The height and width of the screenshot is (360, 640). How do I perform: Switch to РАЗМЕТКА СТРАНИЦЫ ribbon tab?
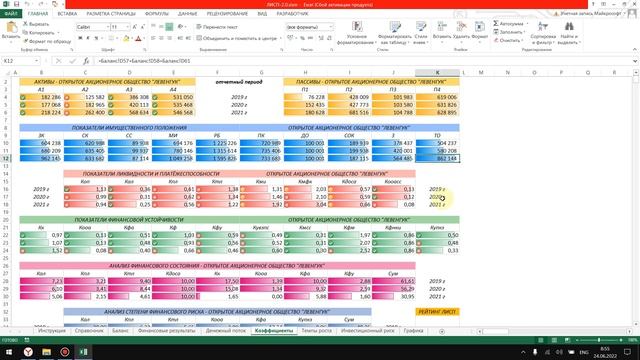(x=111, y=13)
